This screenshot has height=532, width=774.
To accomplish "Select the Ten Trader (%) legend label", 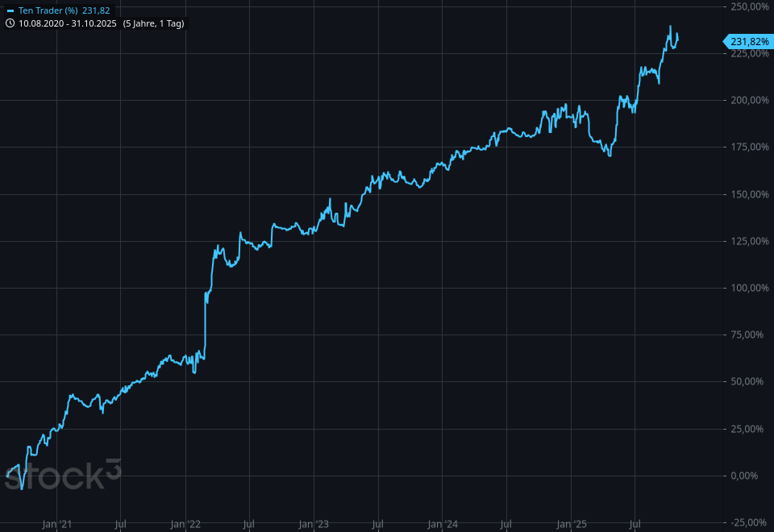I will coord(48,11).
